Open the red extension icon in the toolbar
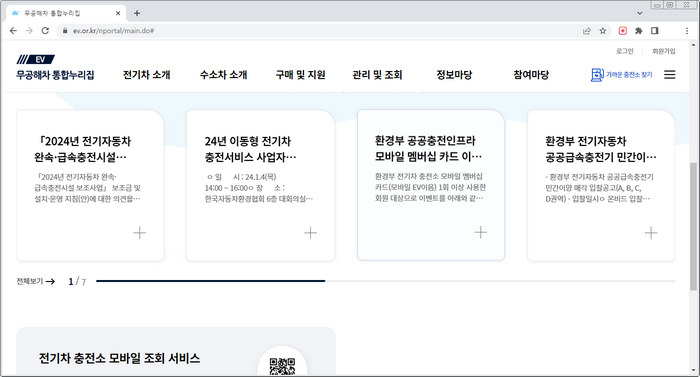Viewport: 700px width, 377px height. pos(623,31)
